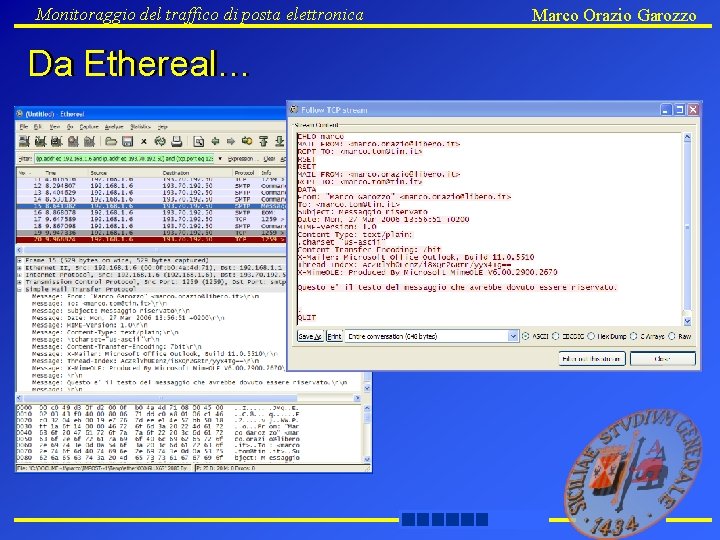Click the print packets printer icon

[177, 141]
